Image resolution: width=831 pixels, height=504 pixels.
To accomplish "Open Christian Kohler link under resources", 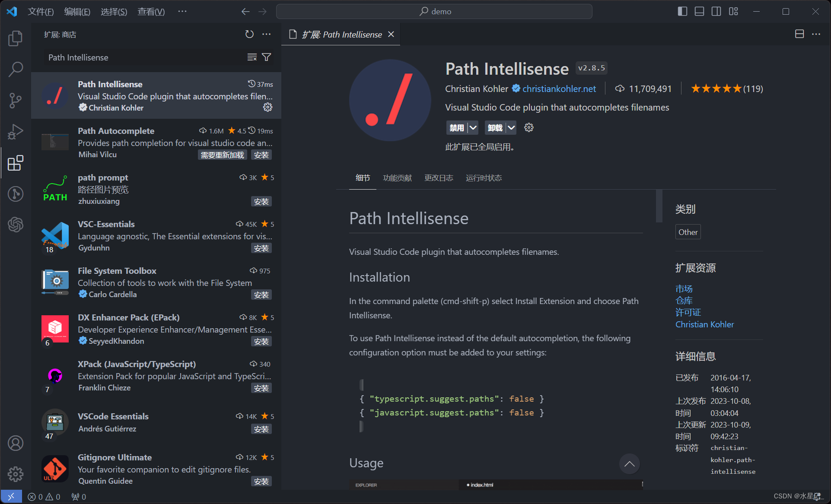I will click(705, 324).
